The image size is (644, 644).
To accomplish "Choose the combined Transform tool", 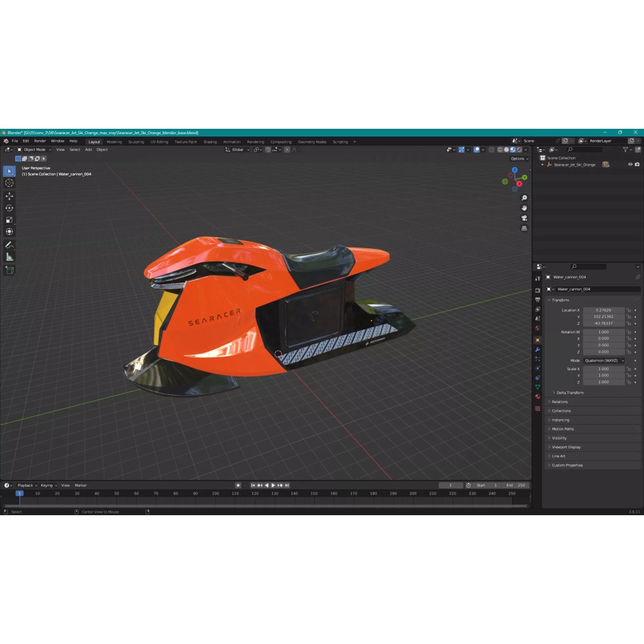I will pos(10,232).
